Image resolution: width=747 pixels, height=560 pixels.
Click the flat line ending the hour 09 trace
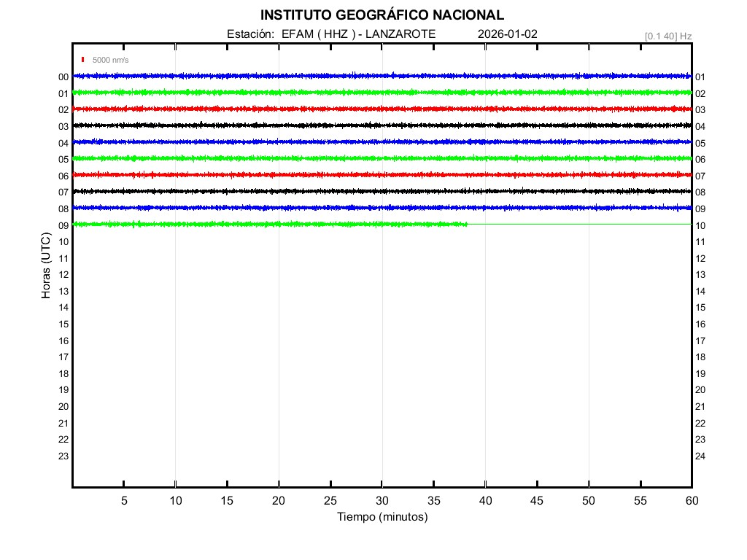(579, 224)
